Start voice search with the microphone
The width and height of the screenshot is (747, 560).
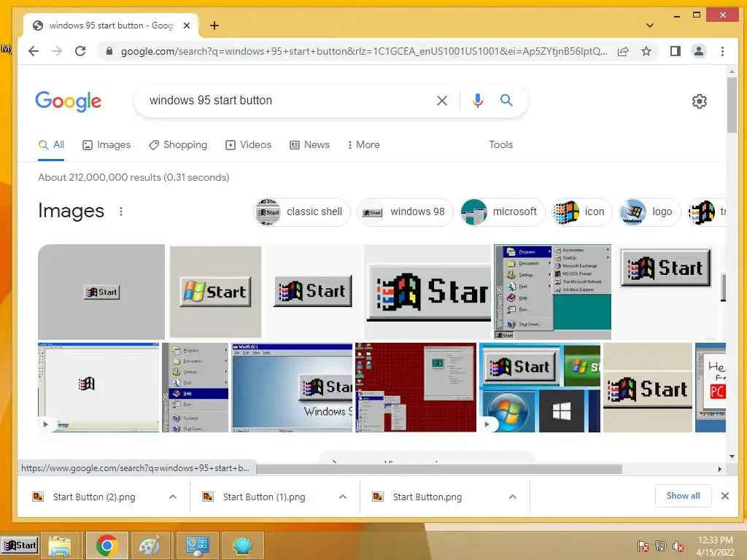[x=478, y=101]
